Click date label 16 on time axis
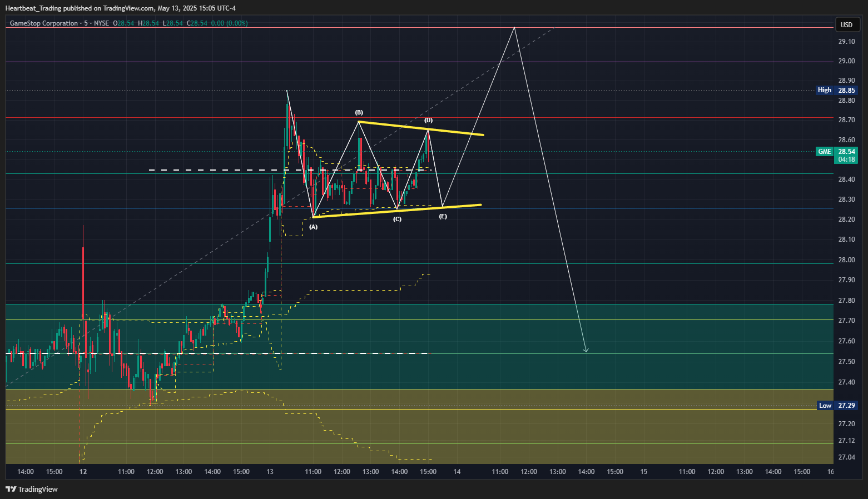868x499 pixels. (830, 472)
